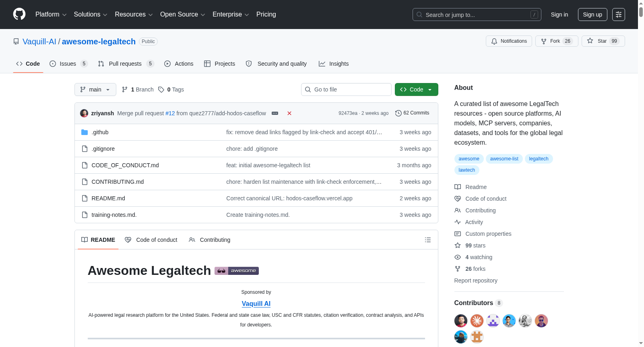
Task: Select the Code tab
Action: point(28,64)
